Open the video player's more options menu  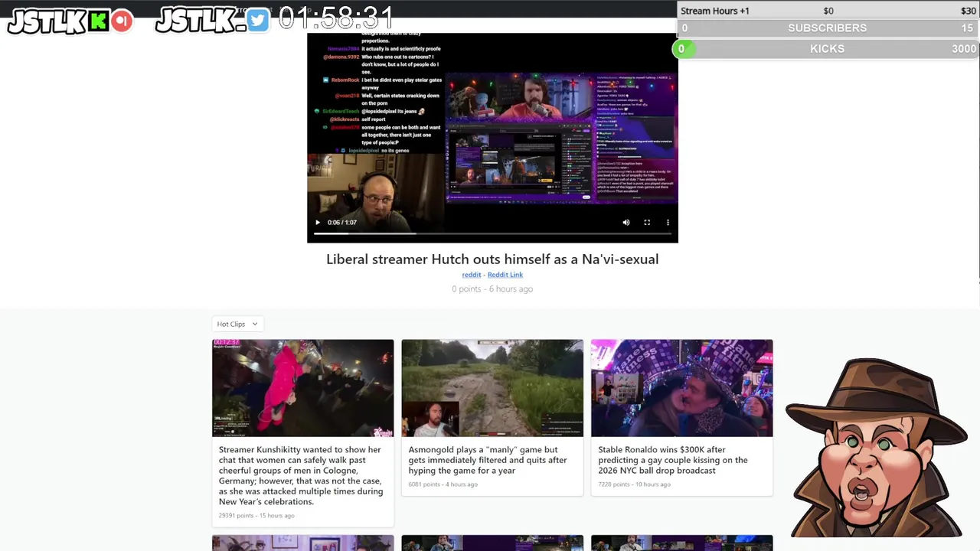point(668,223)
